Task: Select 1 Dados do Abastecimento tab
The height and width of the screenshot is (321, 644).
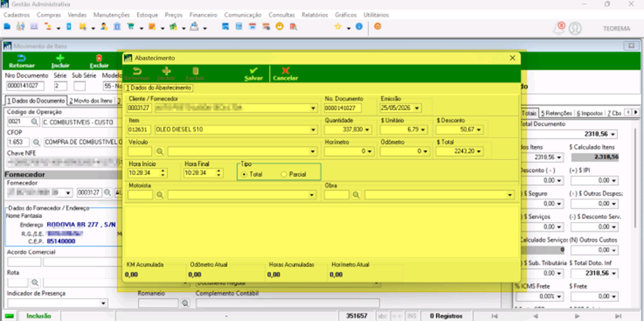Action: click(159, 88)
